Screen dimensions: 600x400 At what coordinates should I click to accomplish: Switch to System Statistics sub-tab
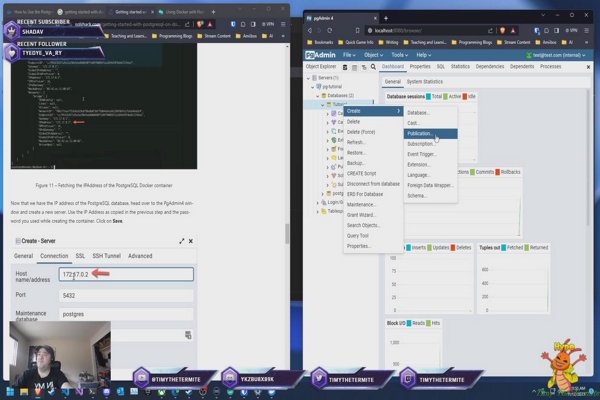[x=424, y=82]
